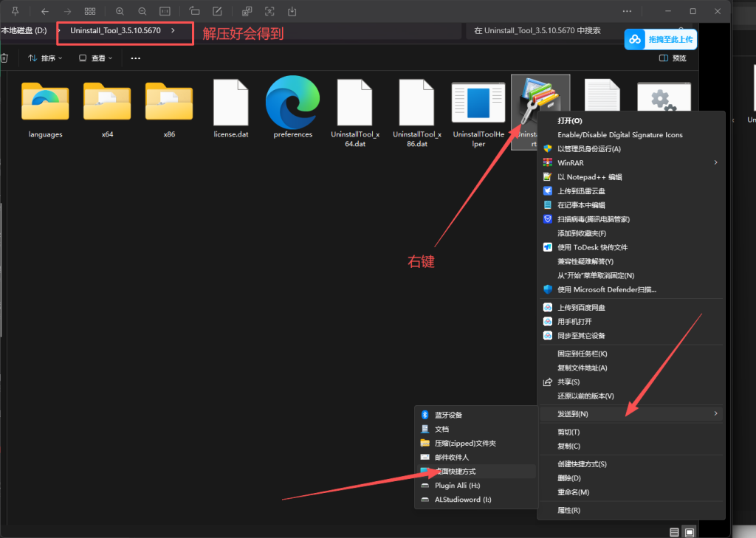Open Explorer toolbar's three-dot overflow menu
The width and height of the screenshot is (756, 538).
tap(136, 58)
